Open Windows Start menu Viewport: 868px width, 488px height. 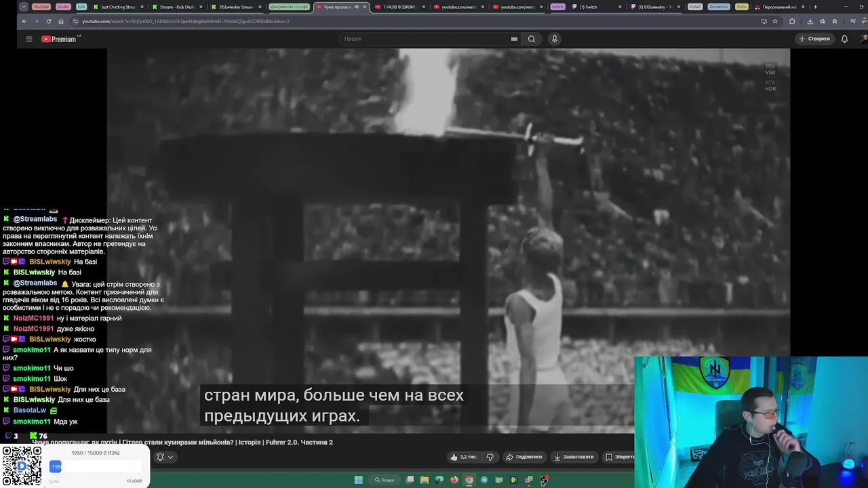(x=358, y=480)
